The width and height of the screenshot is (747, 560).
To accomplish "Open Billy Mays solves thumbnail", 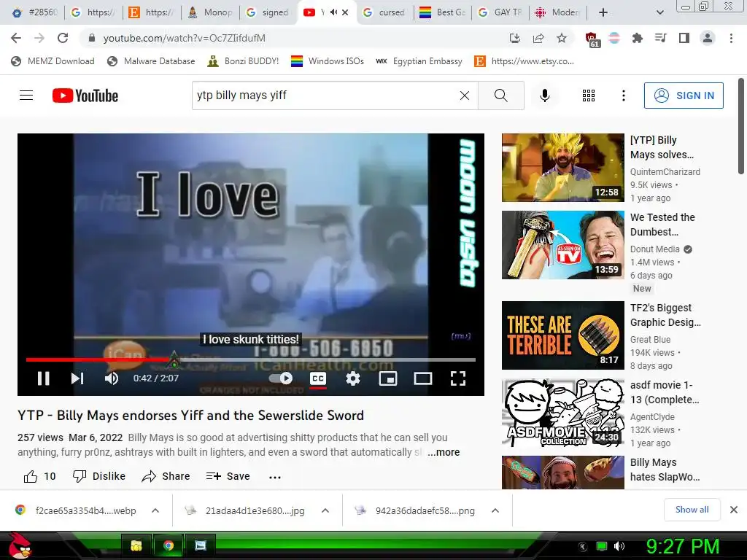I will (562, 168).
